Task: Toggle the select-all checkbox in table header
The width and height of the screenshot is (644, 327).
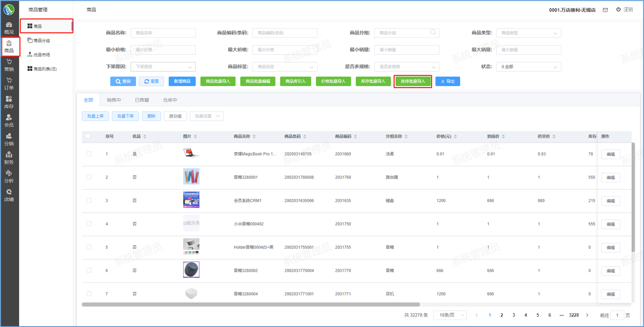Action: (x=88, y=136)
